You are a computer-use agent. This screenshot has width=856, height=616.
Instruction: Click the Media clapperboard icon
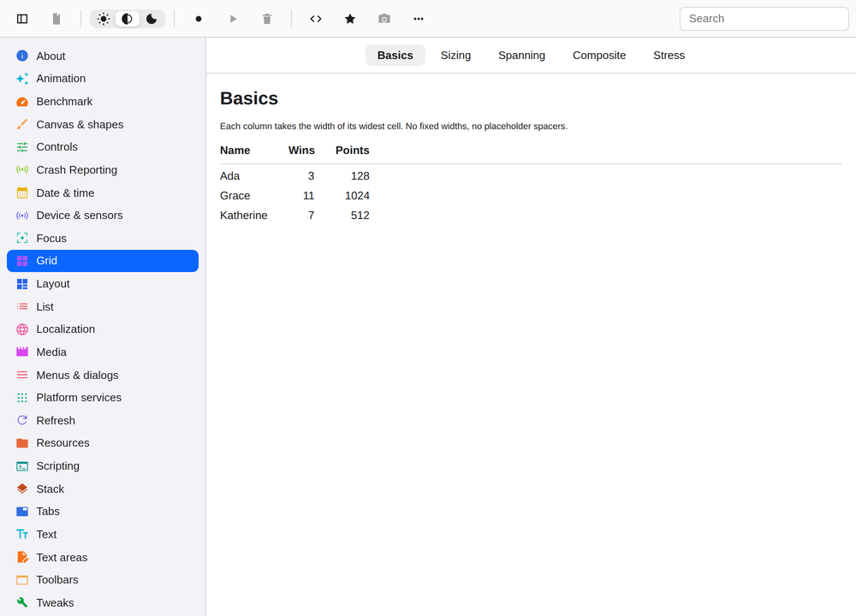point(22,352)
